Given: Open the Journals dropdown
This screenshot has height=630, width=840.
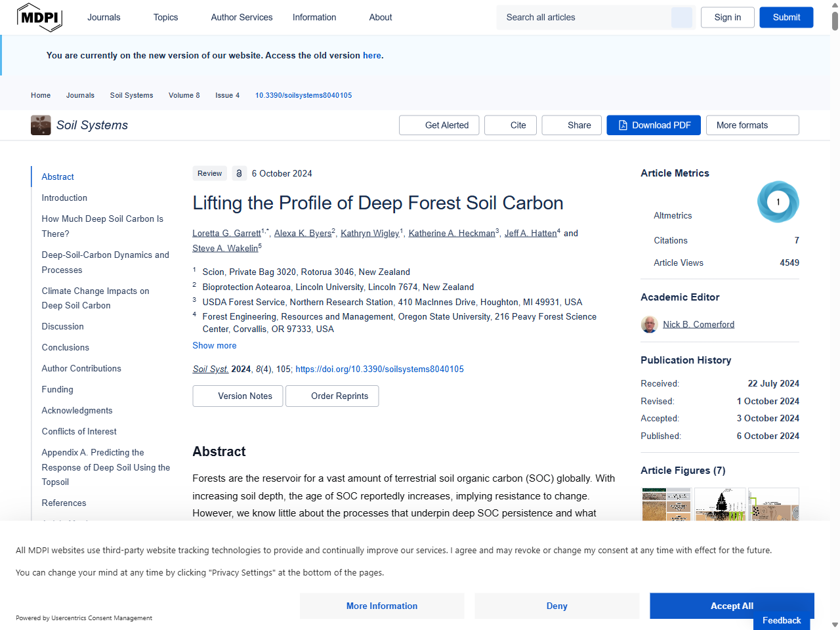Looking at the screenshot, I should point(104,18).
